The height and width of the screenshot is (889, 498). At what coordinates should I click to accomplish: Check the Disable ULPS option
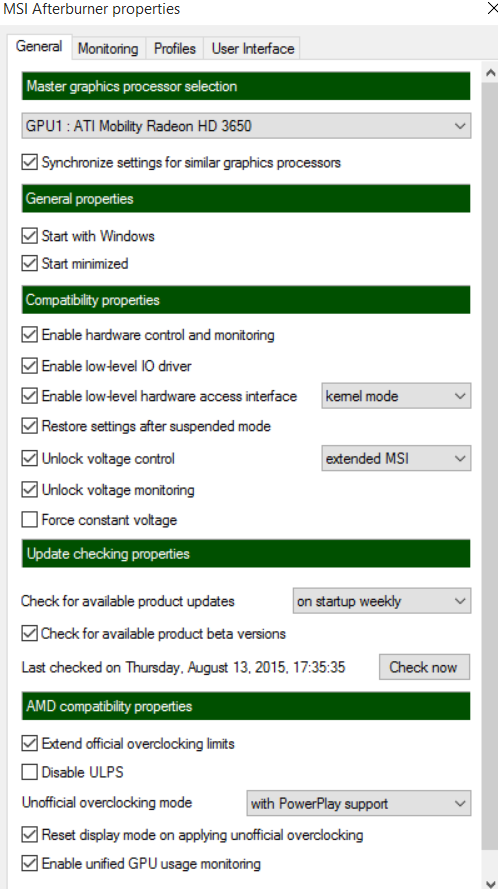coord(29,772)
